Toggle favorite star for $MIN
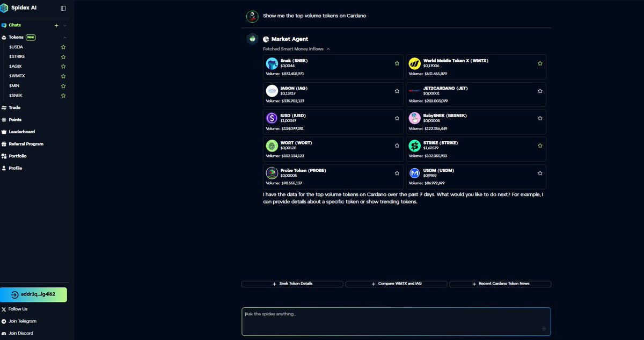Image resolution: width=644 pixels, height=340 pixels. click(x=63, y=85)
